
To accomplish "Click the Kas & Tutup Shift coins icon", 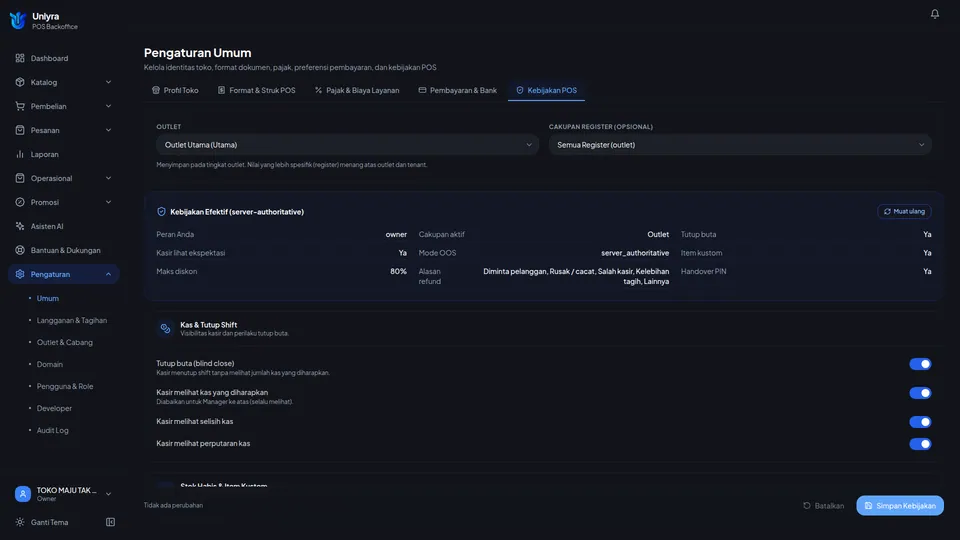I will [165, 329].
